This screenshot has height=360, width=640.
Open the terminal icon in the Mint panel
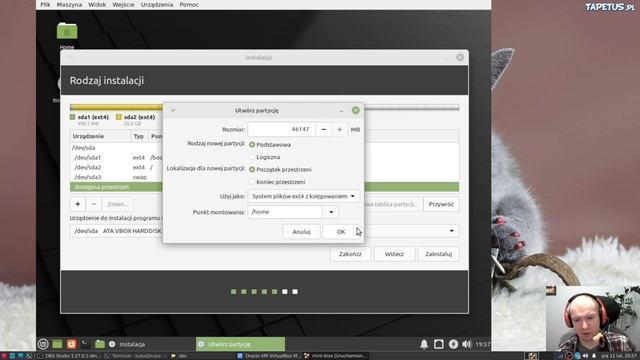(85, 344)
